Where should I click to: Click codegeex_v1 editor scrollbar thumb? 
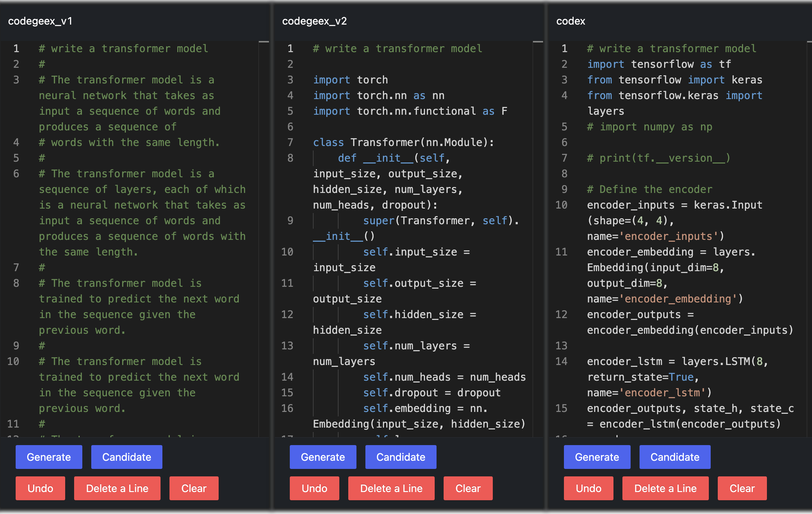coord(264,42)
